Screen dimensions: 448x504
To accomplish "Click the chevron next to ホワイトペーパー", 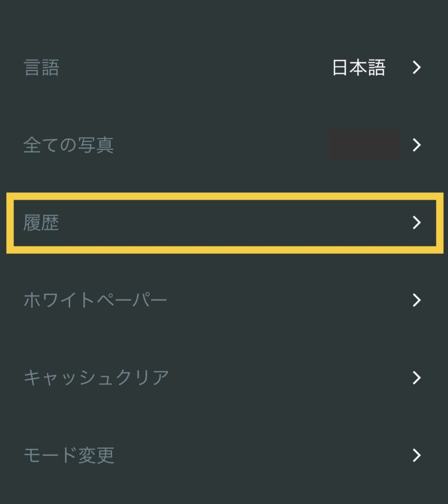I will pos(417,300).
